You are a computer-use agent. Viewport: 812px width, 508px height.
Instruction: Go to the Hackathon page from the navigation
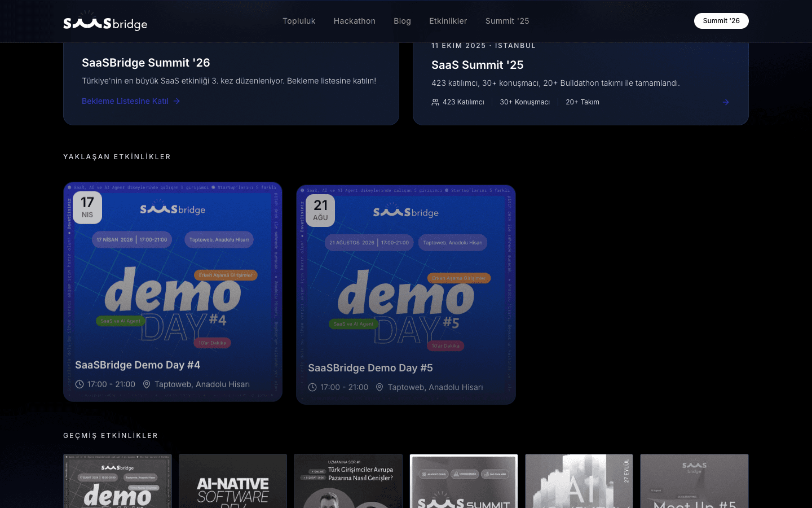point(355,21)
